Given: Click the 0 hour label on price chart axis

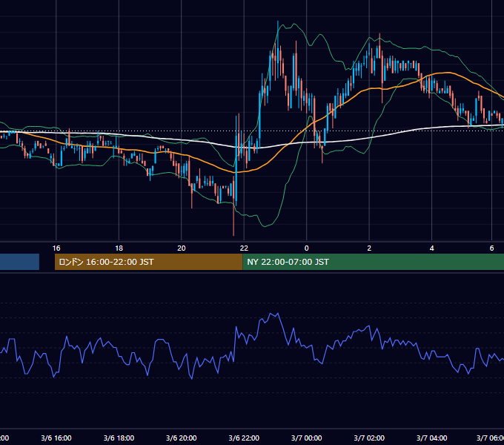Looking at the screenshot, I should coord(306,248).
